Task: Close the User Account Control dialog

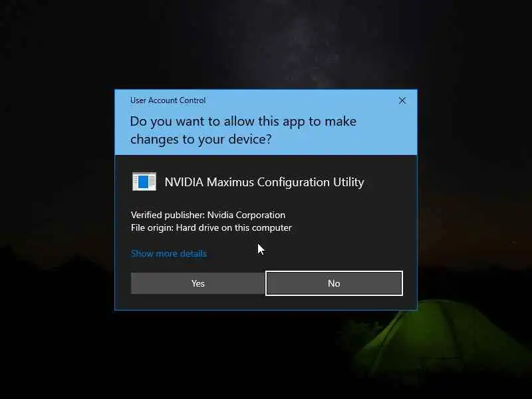Action: (402, 100)
